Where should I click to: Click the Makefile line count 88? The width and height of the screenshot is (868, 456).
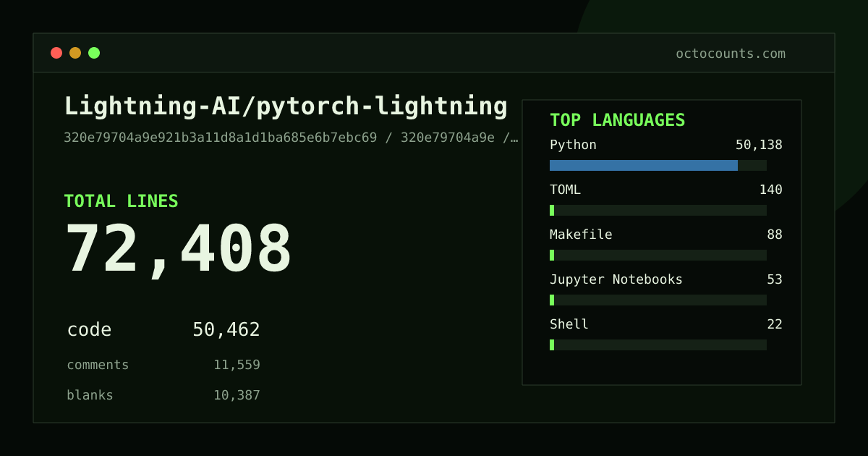tap(775, 235)
